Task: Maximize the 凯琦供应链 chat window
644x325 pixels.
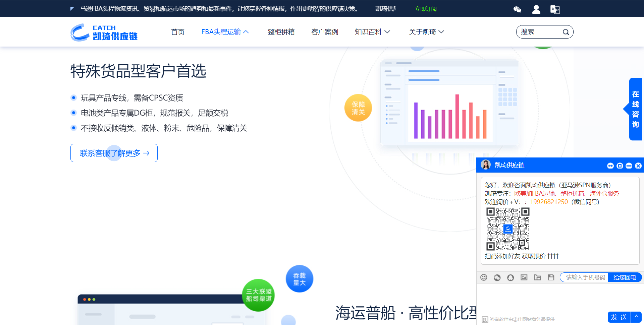Action: pos(620,166)
